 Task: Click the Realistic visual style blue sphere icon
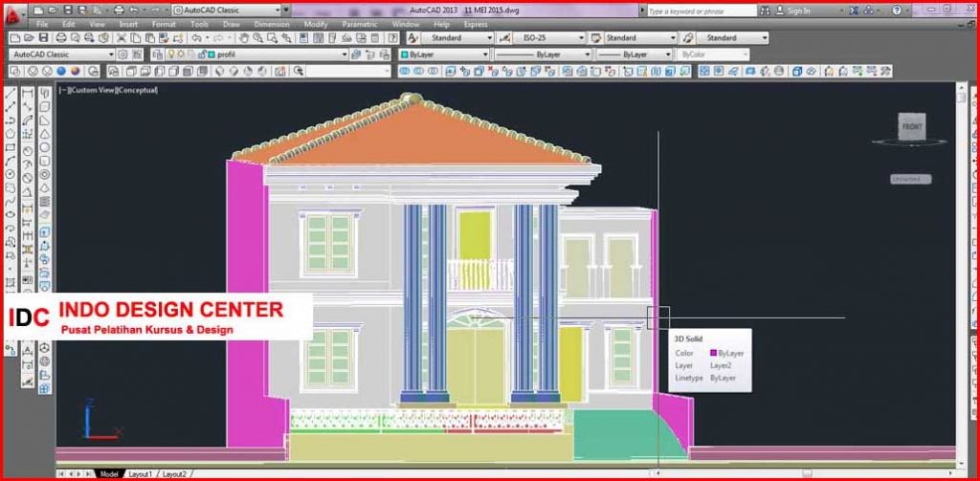[61, 71]
